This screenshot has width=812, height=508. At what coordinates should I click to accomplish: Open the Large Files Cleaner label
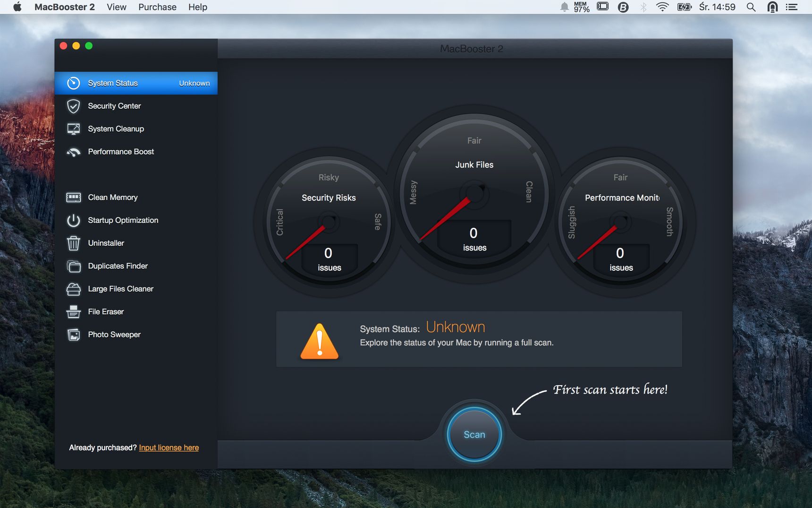click(121, 289)
